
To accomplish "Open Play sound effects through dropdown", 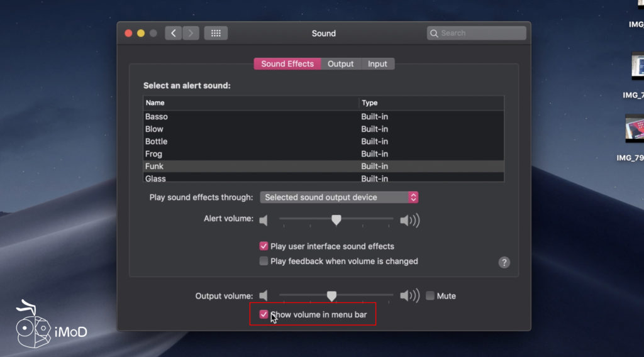I will (x=339, y=197).
